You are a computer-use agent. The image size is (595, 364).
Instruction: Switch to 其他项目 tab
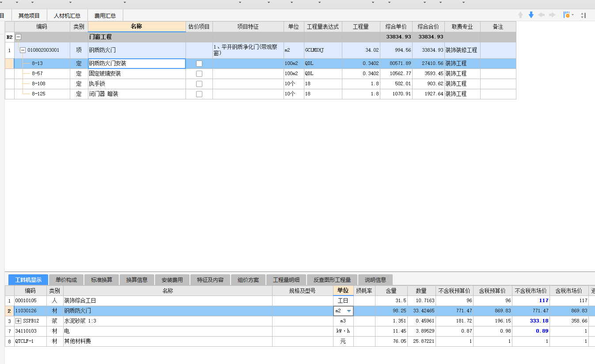(x=29, y=15)
